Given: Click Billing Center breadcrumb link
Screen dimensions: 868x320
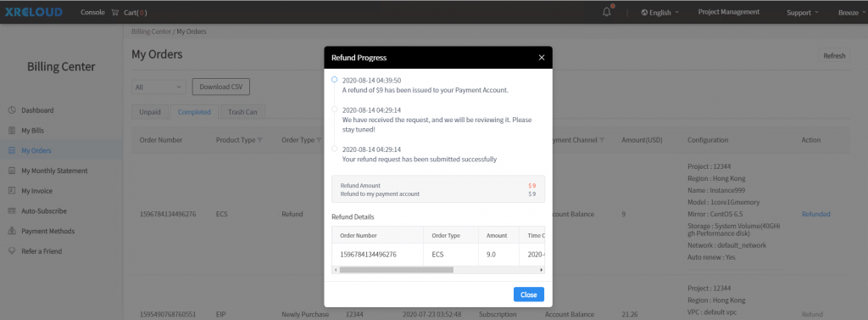Looking at the screenshot, I should pos(151,31).
